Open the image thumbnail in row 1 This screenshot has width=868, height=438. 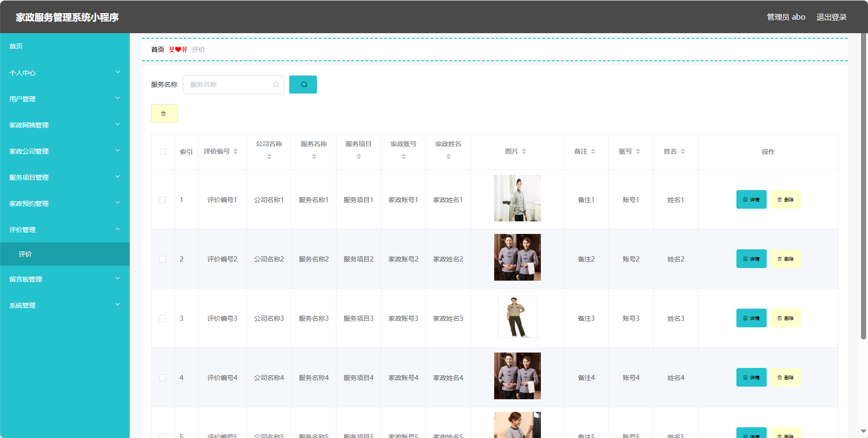(517, 198)
